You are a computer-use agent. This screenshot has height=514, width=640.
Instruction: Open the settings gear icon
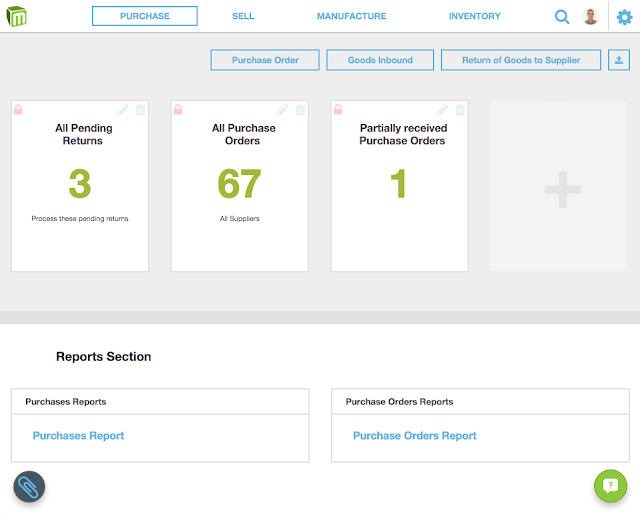pos(624,17)
